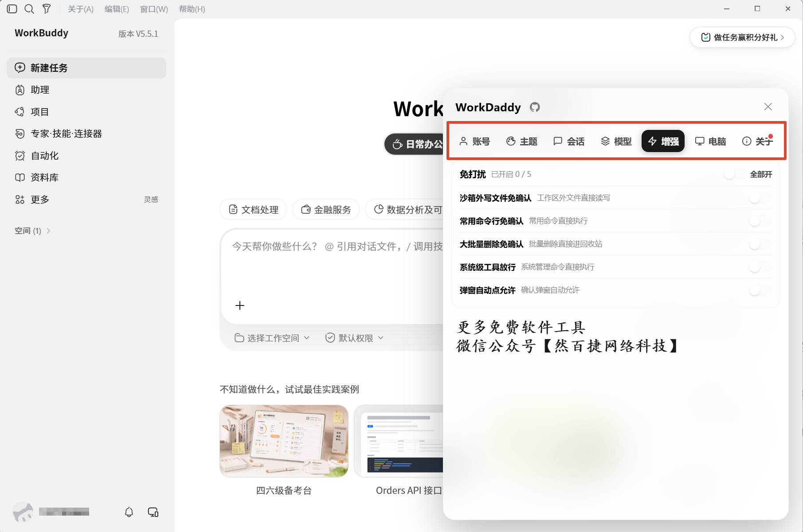This screenshot has height=532, width=803.
Task: Close the WorkDaddy panel
Action: pyautogui.click(x=768, y=107)
